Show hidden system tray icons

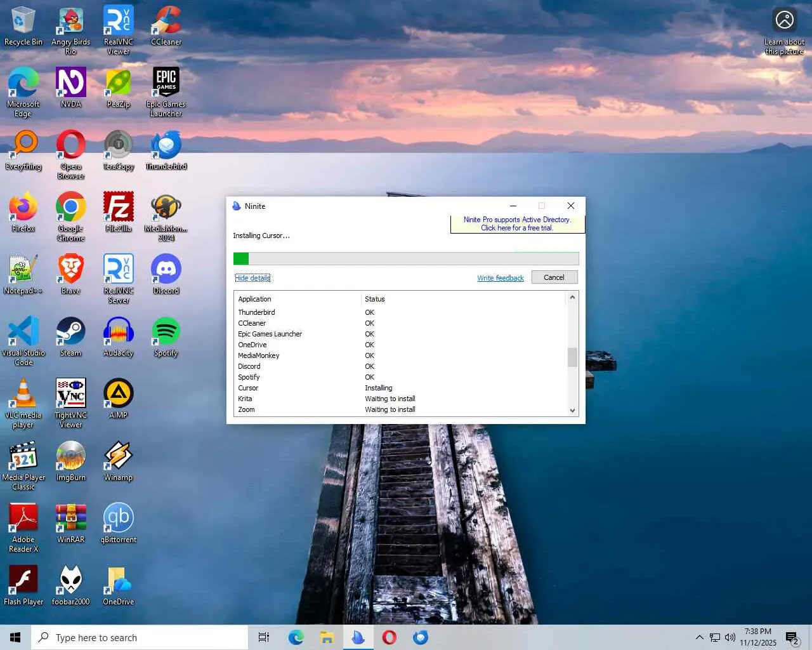tap(699, 637)
